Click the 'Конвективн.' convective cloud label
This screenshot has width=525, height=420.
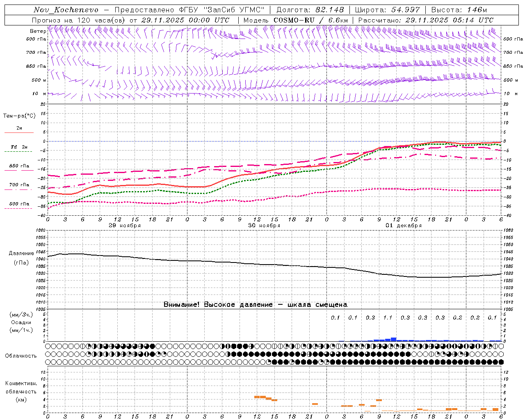click(21, 383)
